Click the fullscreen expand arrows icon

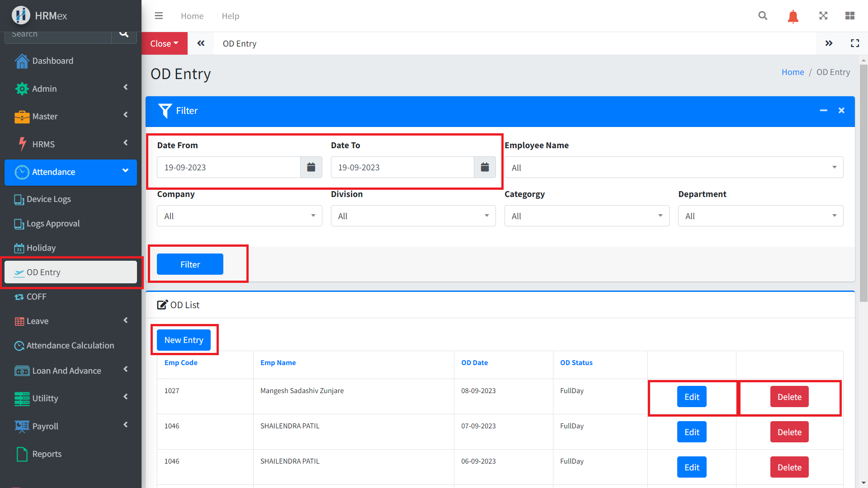(x=823, y=16)
